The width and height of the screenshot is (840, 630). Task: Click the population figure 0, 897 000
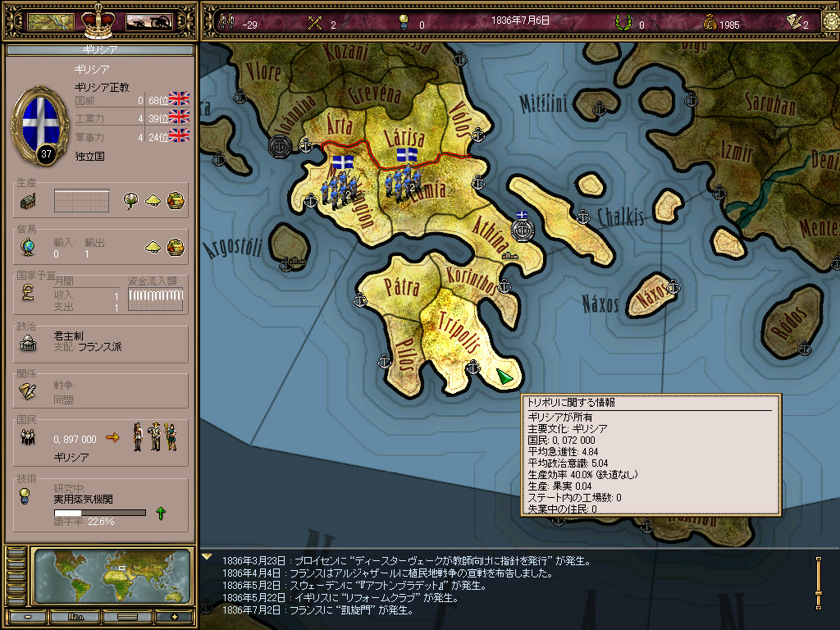pyautogui.click(x=75, y=440)
